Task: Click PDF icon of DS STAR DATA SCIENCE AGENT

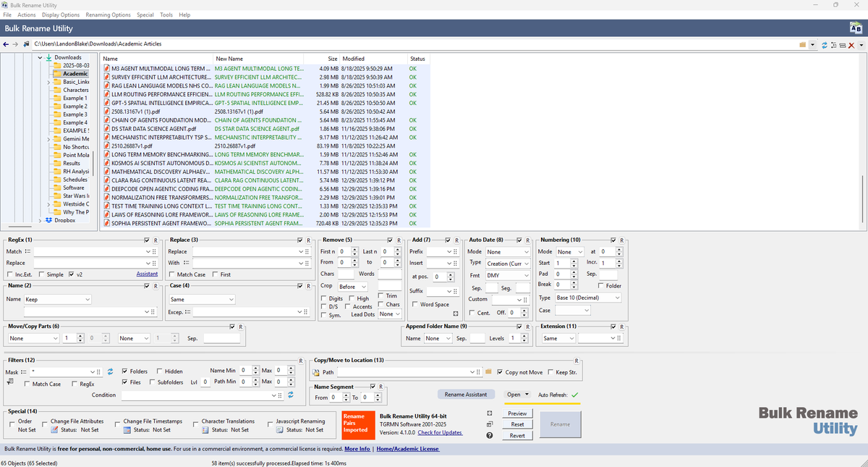Action: point(107,128)
